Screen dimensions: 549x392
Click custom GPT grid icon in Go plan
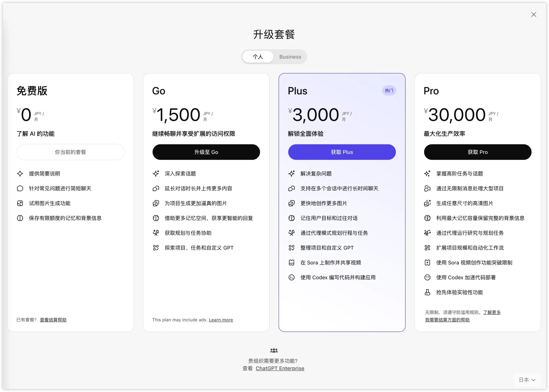(x=156, y=248)
